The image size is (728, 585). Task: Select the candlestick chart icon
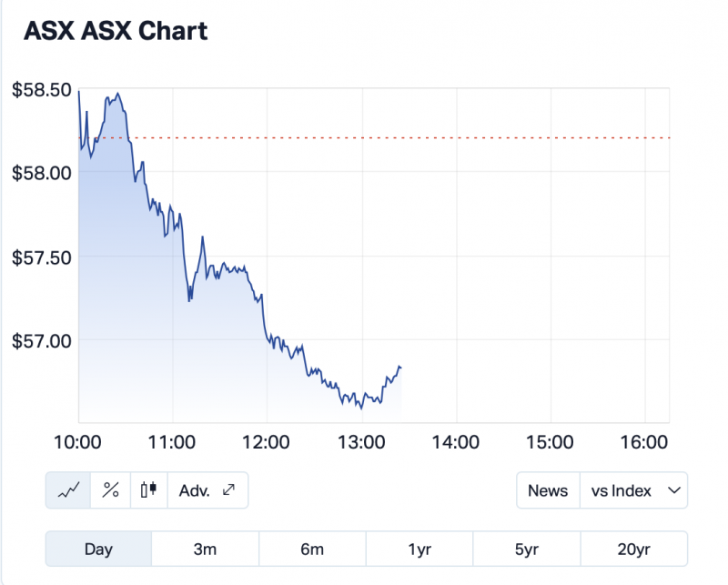149,490
